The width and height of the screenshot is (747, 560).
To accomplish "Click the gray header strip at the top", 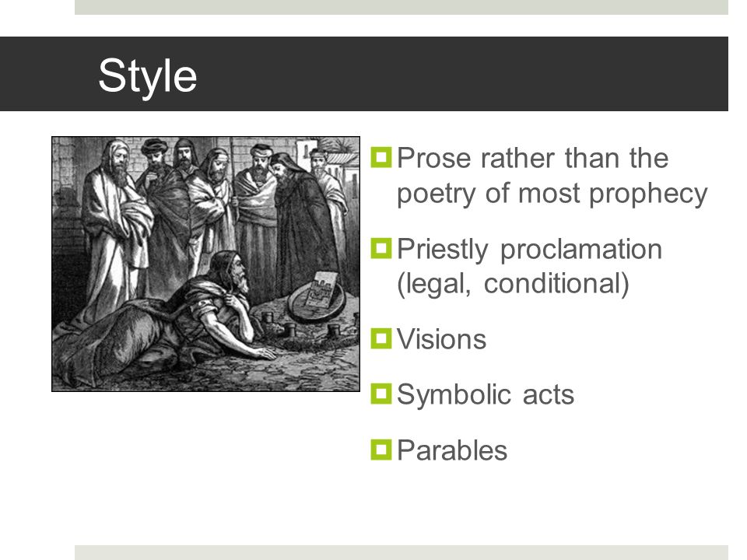I will point(402,7).
